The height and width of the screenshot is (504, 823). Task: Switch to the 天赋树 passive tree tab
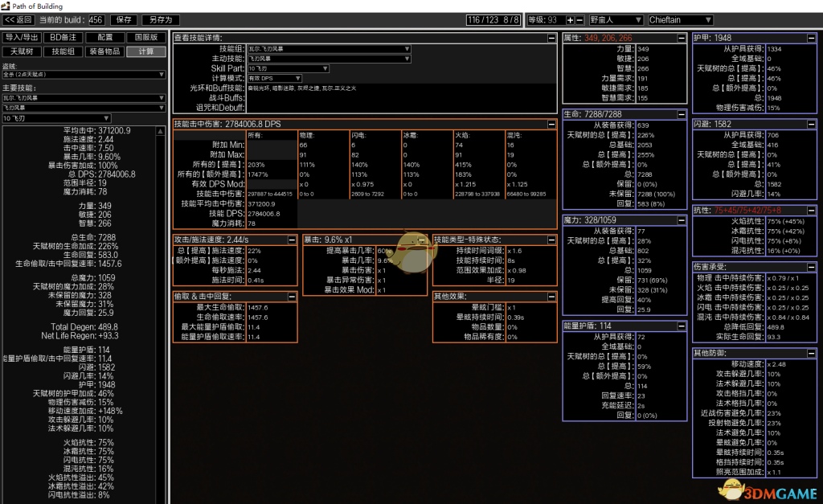[22, 51]
